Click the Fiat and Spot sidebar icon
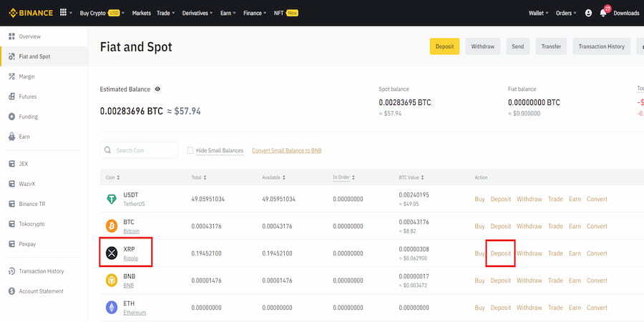This screenshot has height=322, width=644. pyautogui.click(x=12, y=57)
